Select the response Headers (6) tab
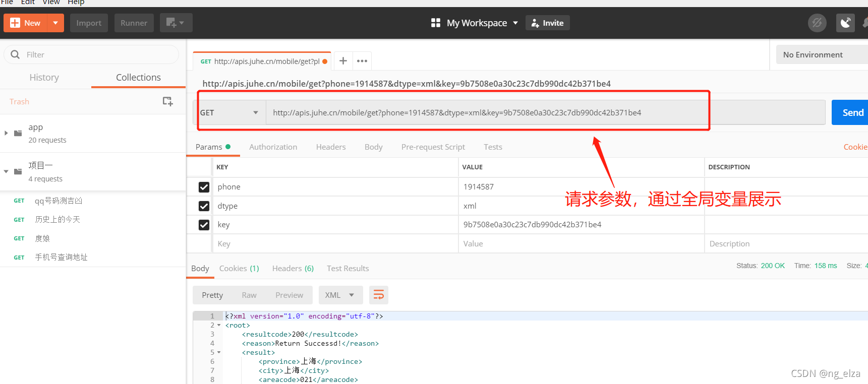The image size is (868, 384). tap(293, 268)
